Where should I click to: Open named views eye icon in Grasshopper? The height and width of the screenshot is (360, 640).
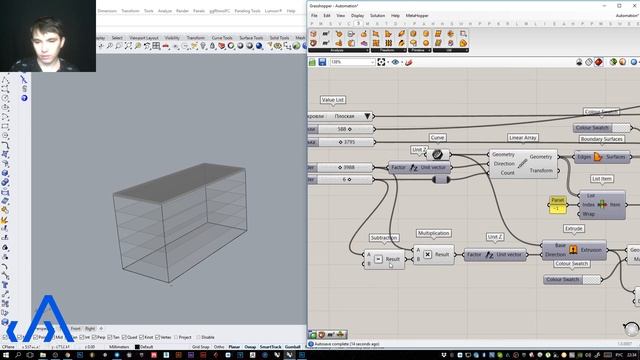coord(395,62)
